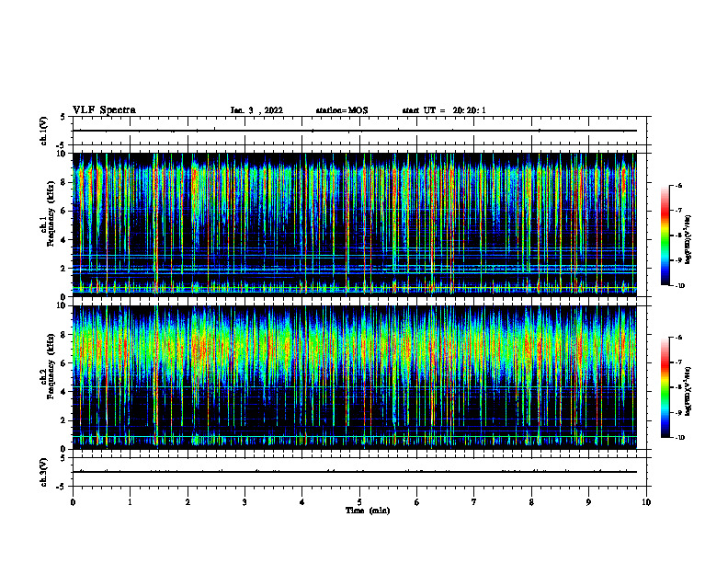Click the ch.1 frequency axis "6" tick label
The height and width of the screenshot is (563, 728).
pyautogui.click(x=63, y=211)
